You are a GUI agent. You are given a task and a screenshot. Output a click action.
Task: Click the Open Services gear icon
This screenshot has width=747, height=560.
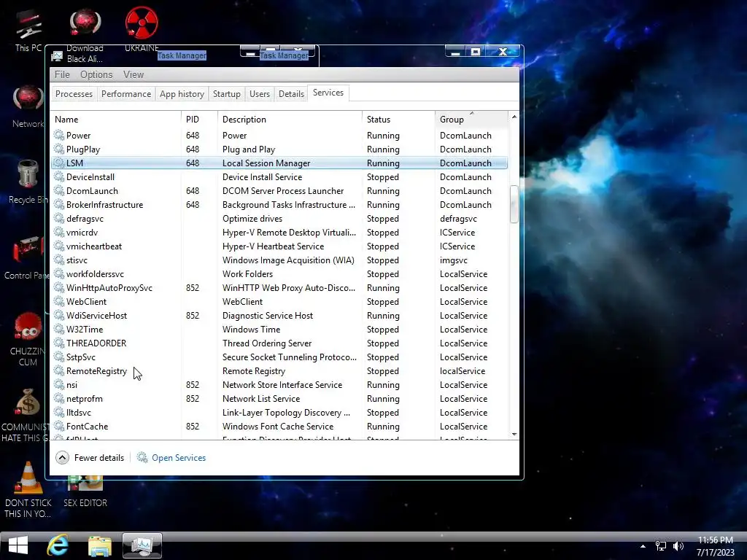pos(142,458)
